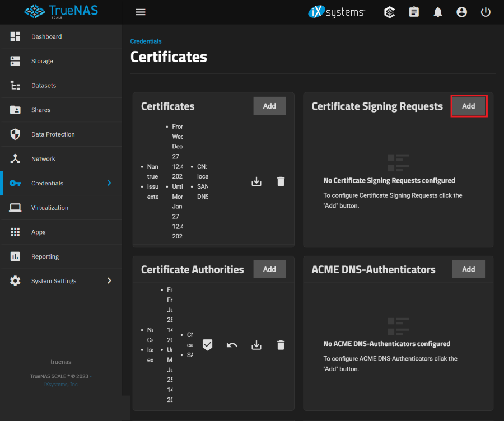Image resolution: width=504 pixels, height=421 pixels.
Task: Expand the Credentials submenu chevron
Action: click(x=109, y=183)
